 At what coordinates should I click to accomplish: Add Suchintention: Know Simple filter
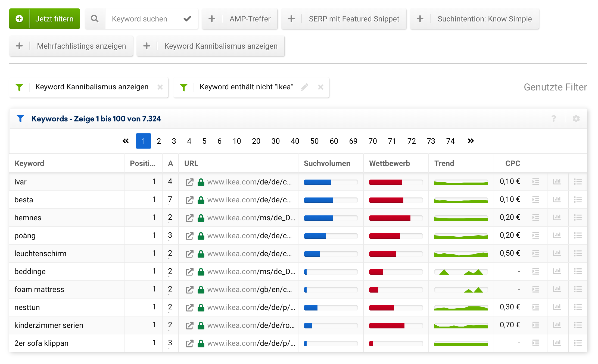pyautogui.click(x=474, y=19)
